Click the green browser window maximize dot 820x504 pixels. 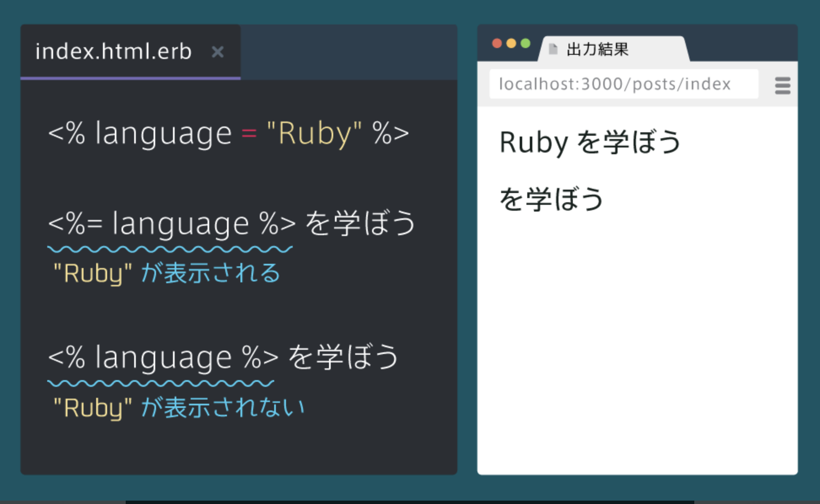tap(526, 43)
